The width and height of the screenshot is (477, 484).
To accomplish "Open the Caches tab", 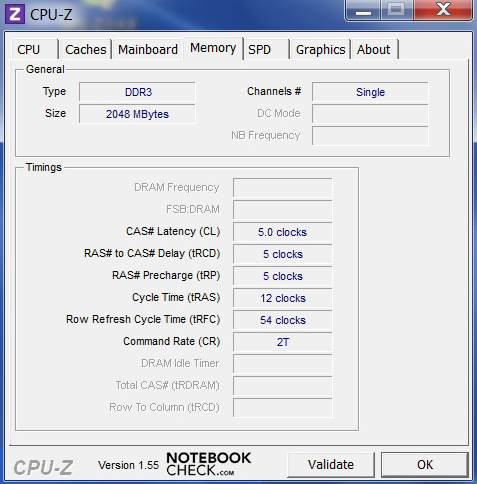I will (85, 50).
